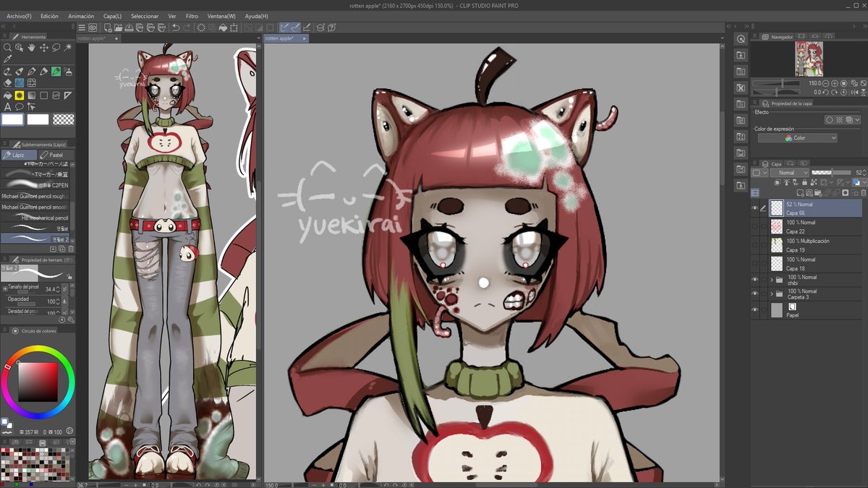
Task: Select the yellow highlighted Blend tool
Action: (20, 95)
